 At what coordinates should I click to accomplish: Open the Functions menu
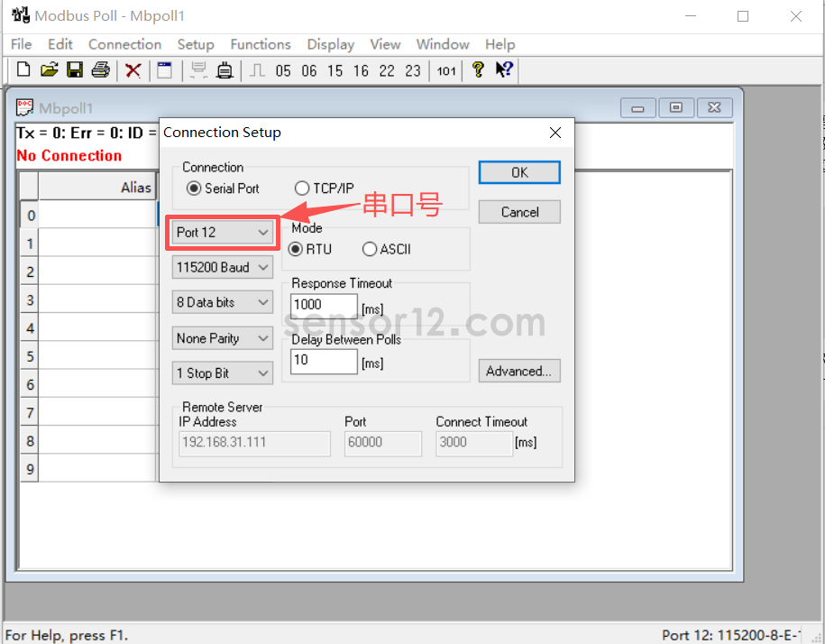[x=260, y=43]
